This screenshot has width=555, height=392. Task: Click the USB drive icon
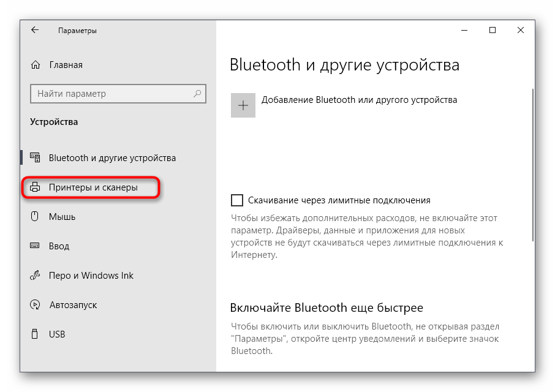35,334
